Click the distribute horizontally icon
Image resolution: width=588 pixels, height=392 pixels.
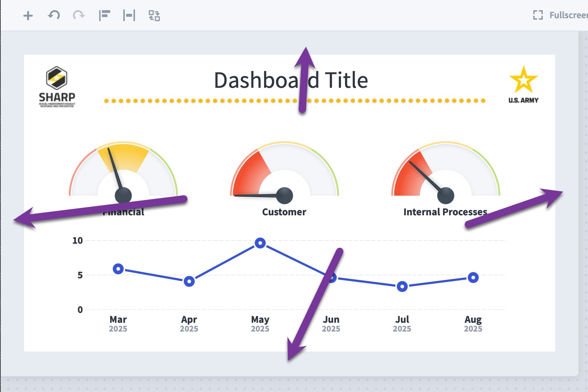129,15
